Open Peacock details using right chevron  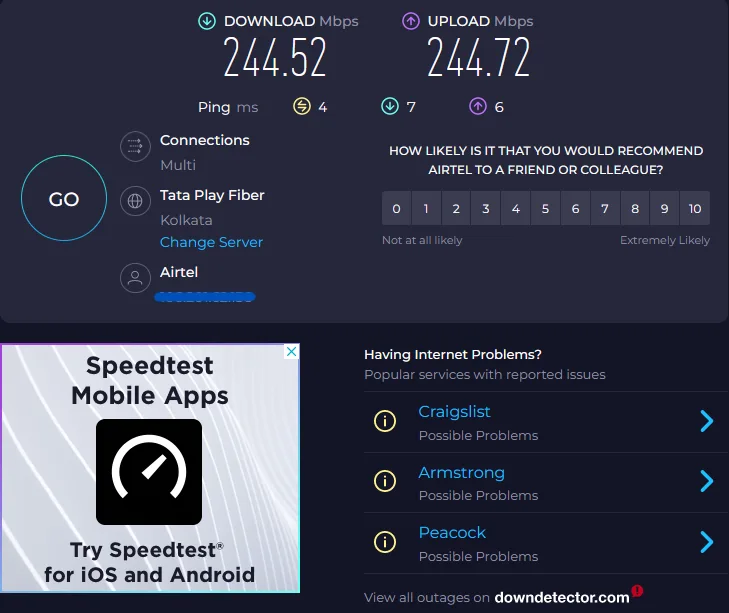[x=707, y=542]
